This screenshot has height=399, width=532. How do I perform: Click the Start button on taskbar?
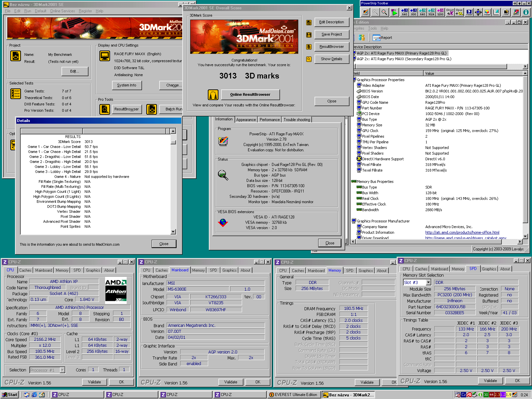point(10,395)
